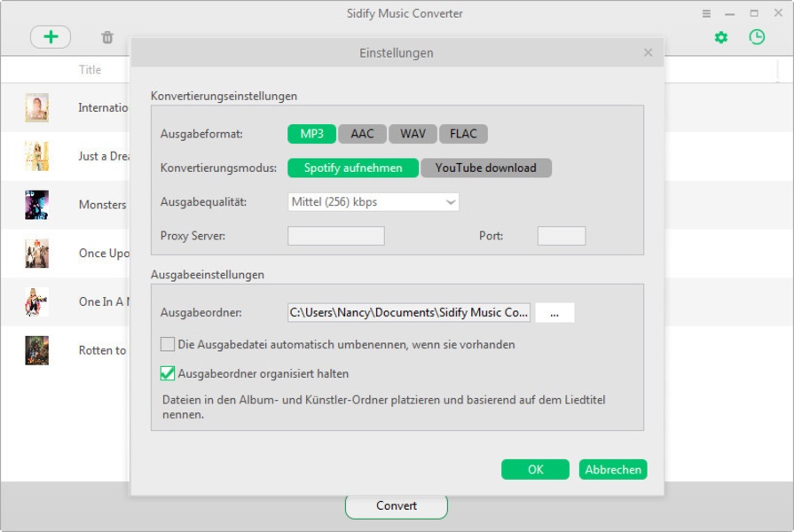The height and width of the screenshot is (532, 794).
Task: Maximize the Sidify Music Converter window
Action: (x=754, y=13)
